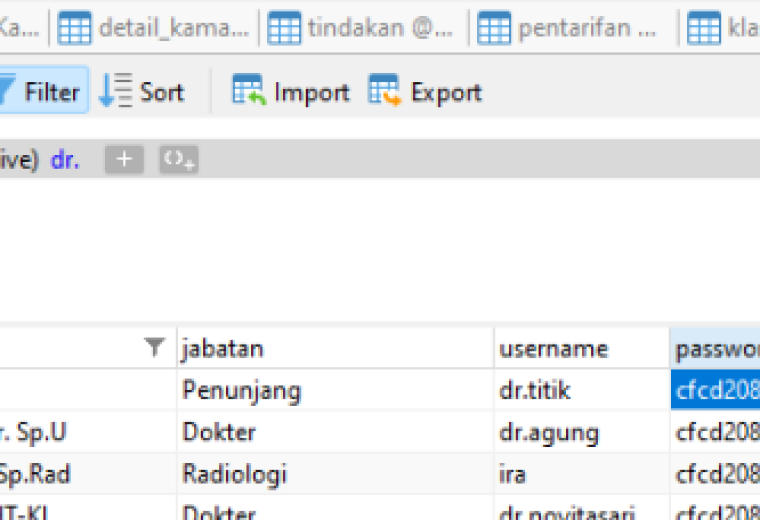The height and width of the screenshot is (520, 760).
Task: Select the password column header
Action: pyautogui.click(x=715, y=348)
